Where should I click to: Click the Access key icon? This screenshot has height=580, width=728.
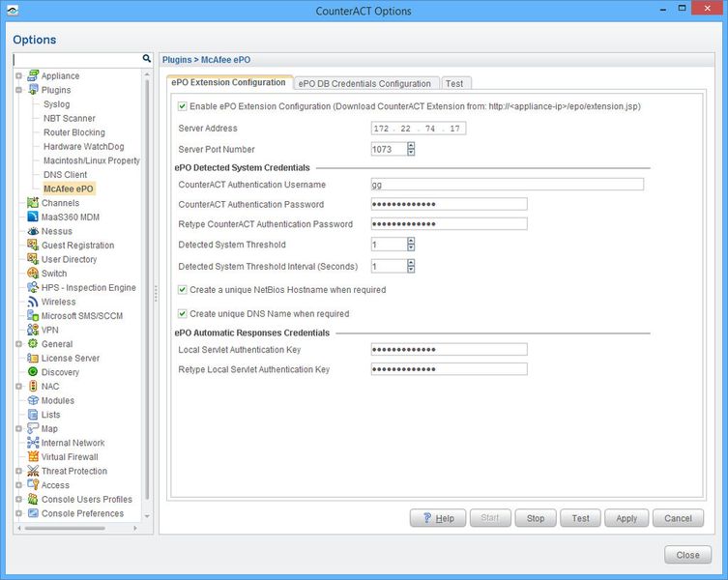coord(33,485)
